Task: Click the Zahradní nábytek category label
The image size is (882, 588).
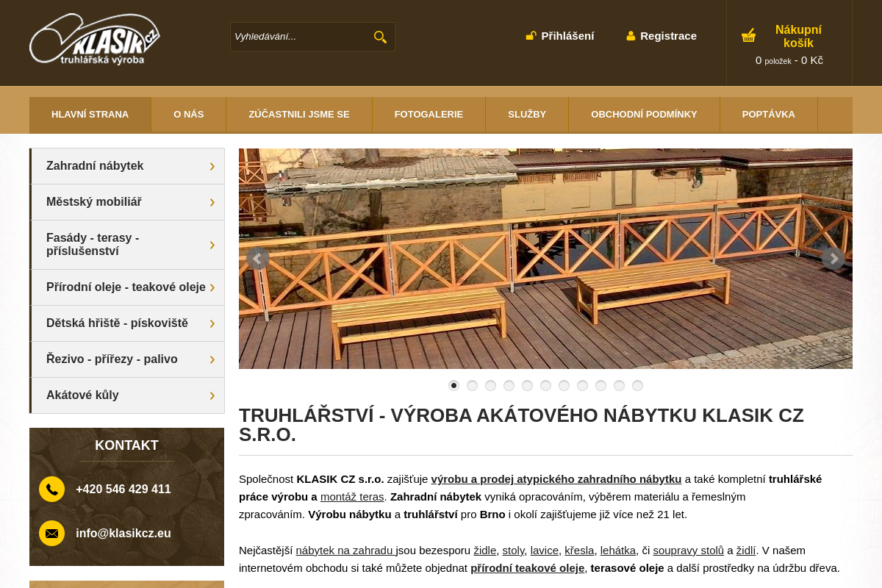Action: click(x=95, y=166)
